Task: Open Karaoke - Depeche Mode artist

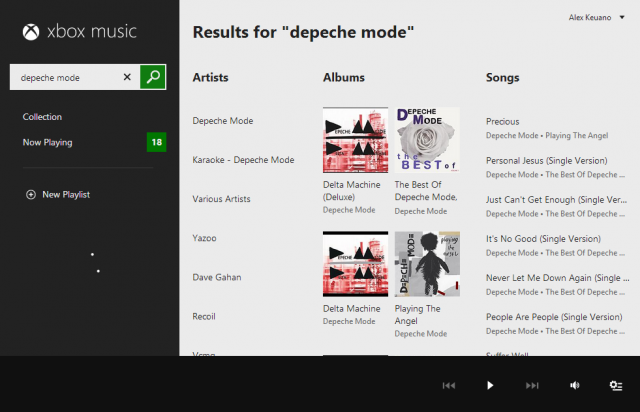Action: tap(243, 160)
